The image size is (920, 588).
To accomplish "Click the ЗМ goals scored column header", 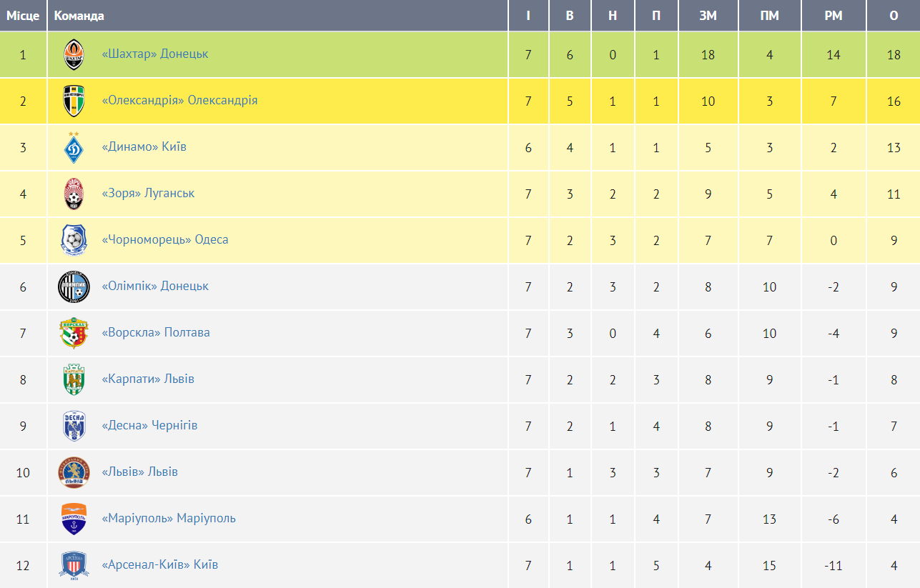I will click(x=708, y=16).
